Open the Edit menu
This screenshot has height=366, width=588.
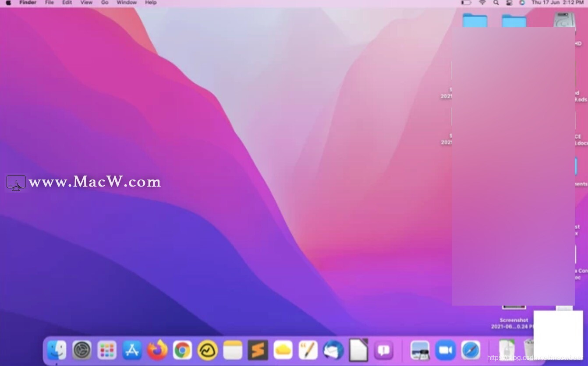[67, 3]
